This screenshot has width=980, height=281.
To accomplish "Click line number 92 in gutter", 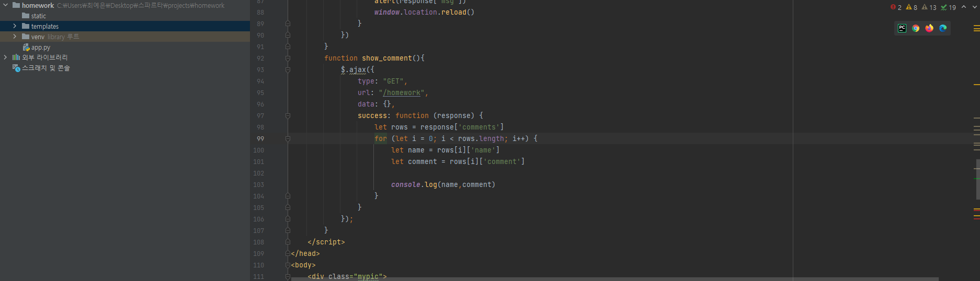I will pos(260,58).
